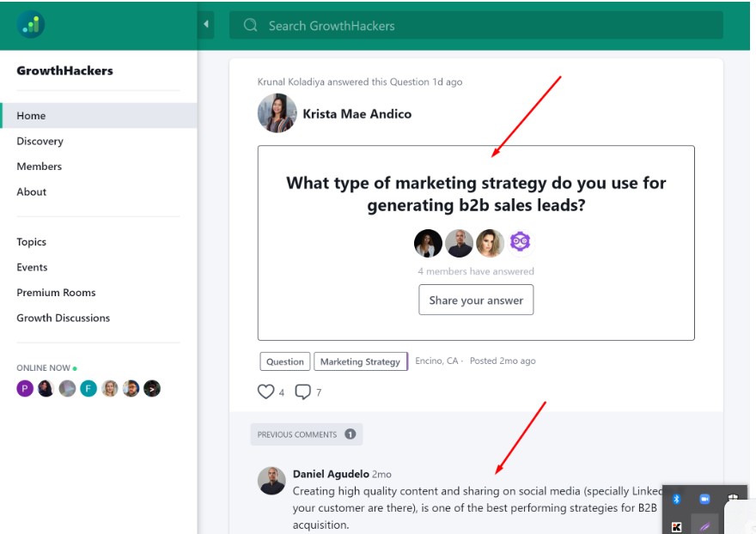Click the GrowthHackers logo icon
Image resolution: width=756 pixels, height=534 pixels.
tap(31, 24)
